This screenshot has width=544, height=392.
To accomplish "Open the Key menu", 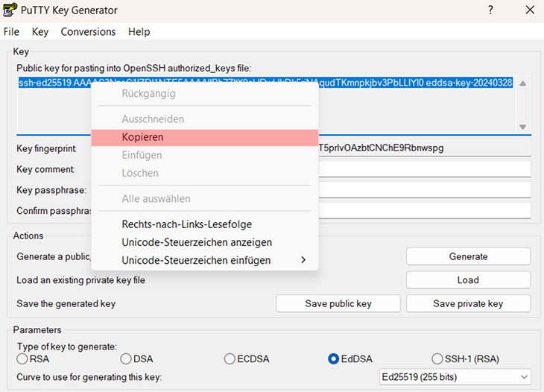I will [x=40, y=32].
